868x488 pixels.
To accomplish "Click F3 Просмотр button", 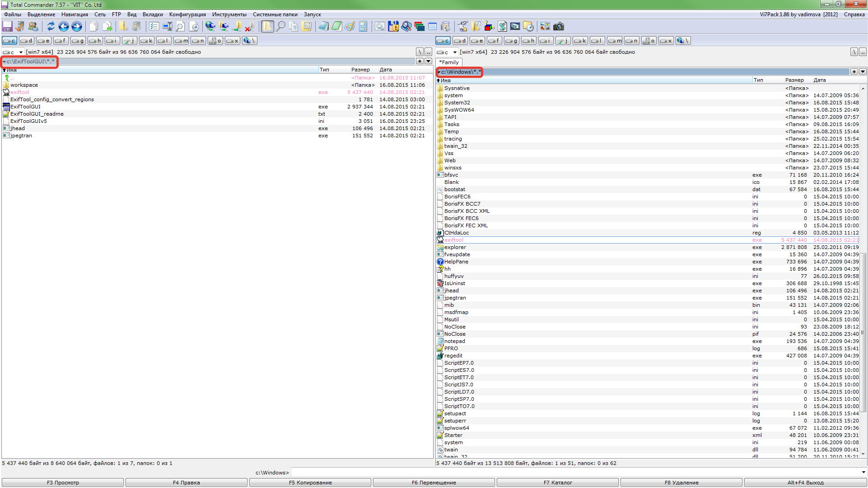I will pyautogui.click(x=63, y=483).
